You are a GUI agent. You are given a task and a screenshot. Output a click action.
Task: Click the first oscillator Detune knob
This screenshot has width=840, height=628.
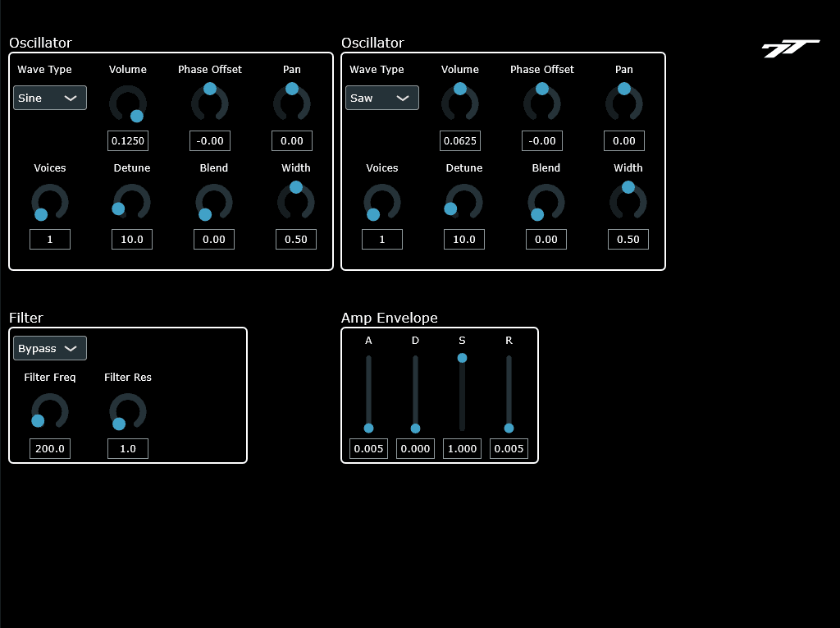point(132,202)
